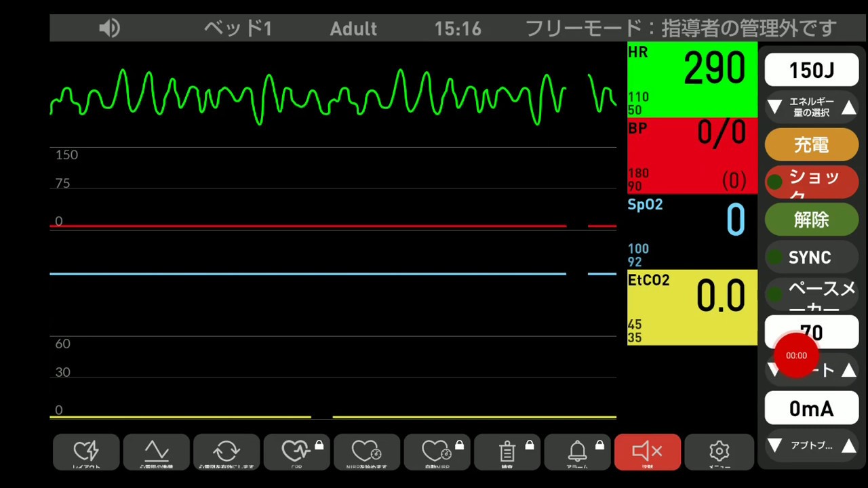The width and height of the screenshot is (868, 488).
Task: Open the locked alarm bell icon
Action: coord(578,452)
